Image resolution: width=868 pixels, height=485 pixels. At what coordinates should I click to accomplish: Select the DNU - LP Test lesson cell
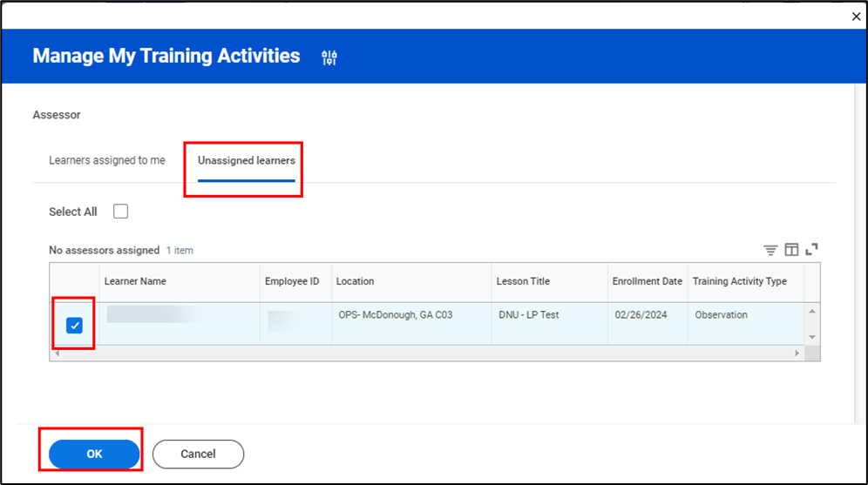click(529, 314)
